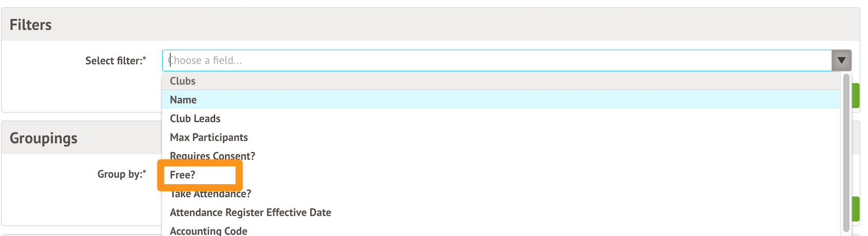Click the 'Group by:' field label
The width and height of the screenshot is (868, 236).
(x=120, y=174)
